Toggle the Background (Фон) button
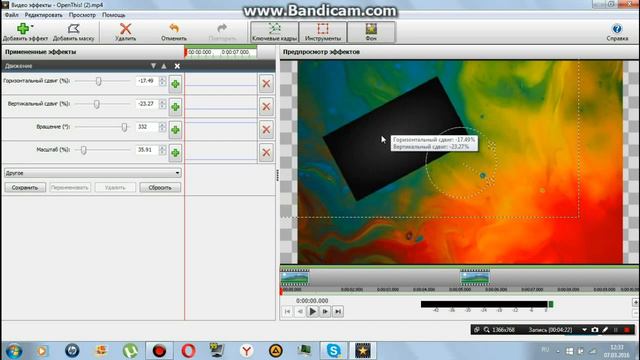 (x=371, y=32)
